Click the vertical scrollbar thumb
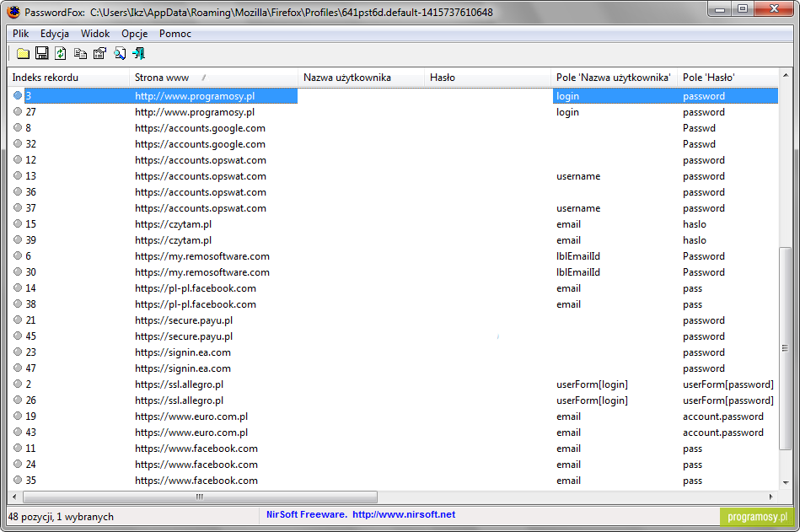 [x=785, y=348]
